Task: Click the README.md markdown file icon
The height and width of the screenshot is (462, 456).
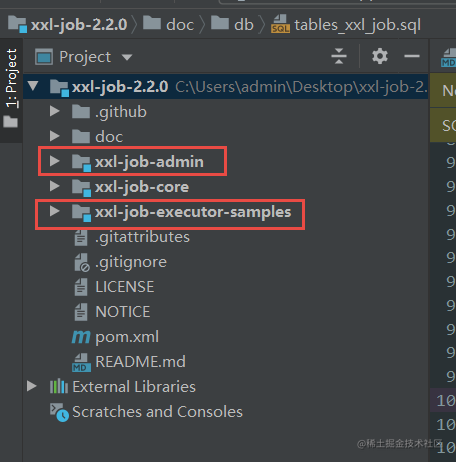Action: coord(81,362)
